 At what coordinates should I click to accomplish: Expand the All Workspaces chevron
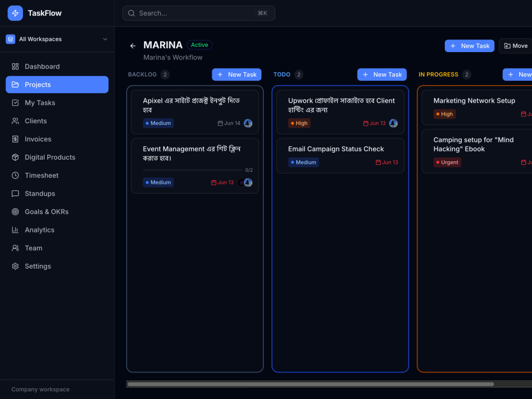tap(105, 39)
